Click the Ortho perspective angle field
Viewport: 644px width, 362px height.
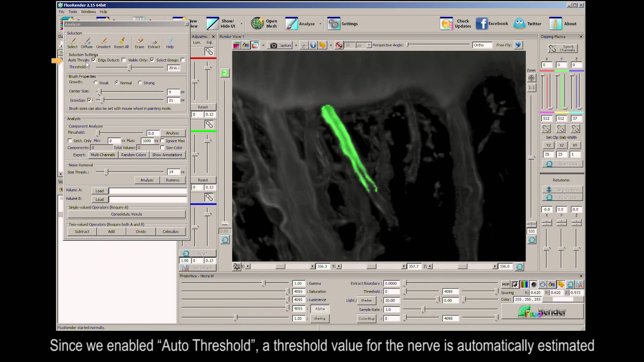pyautogui.click(x=482, y=45)
